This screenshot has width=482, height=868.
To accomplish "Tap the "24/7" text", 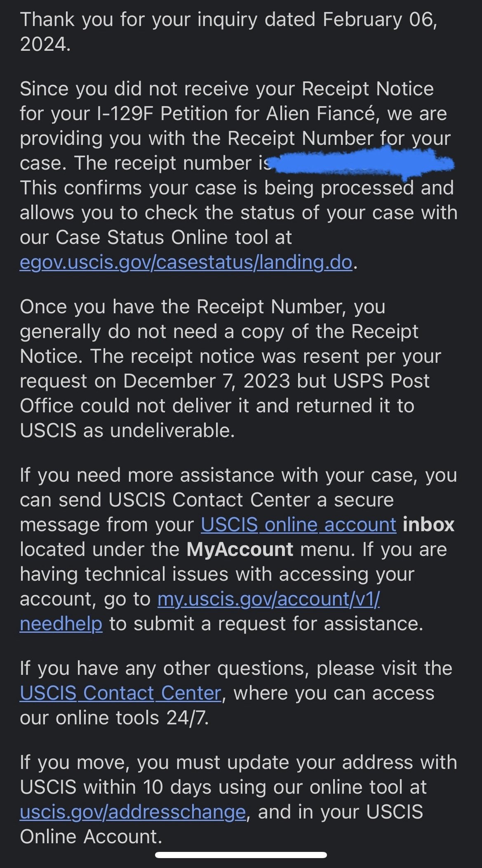I will click(x=187, y=718).
